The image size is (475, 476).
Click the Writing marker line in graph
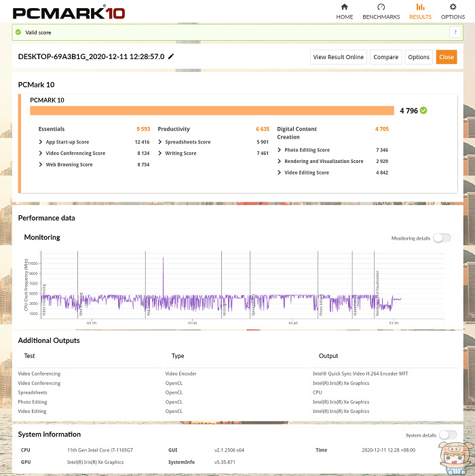pos(221,285)
